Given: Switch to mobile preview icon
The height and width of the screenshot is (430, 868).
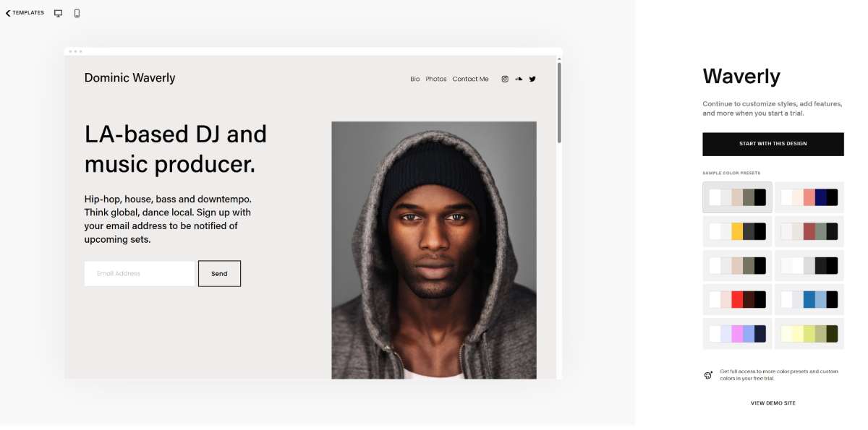Looking at the screenshot, I should tap(77, 13).
